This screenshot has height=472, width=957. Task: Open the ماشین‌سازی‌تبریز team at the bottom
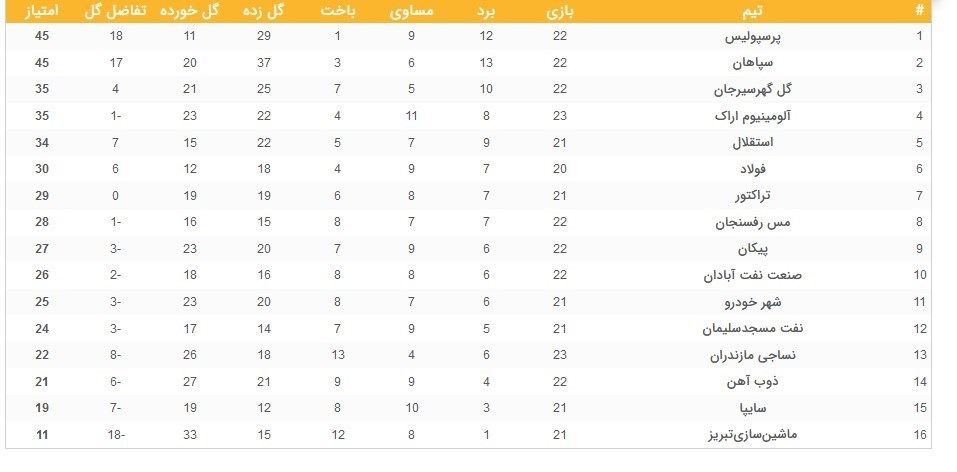coord(738,435)
